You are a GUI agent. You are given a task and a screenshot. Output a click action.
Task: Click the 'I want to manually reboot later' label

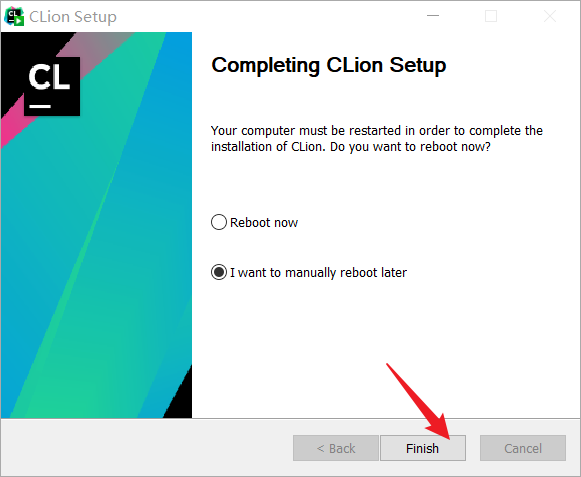(x=318, y=273)
